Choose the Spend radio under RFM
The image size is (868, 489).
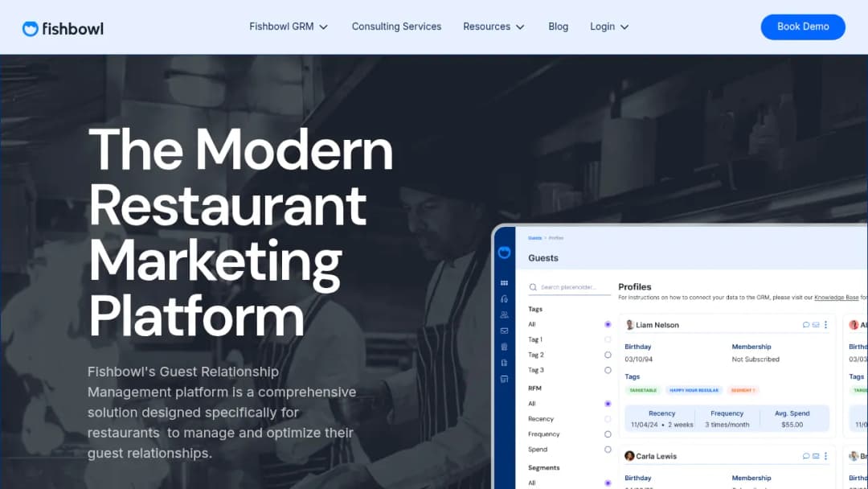(x=608, y=449)
